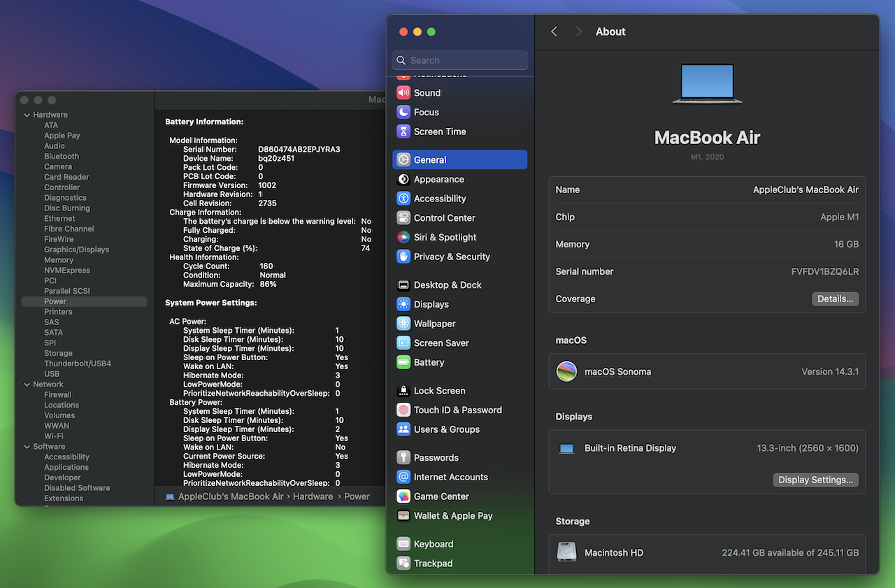Select Wi-Fi under Network in System Information
The height and width of the screenshot is (588, 895).
(x=54, y=436)
